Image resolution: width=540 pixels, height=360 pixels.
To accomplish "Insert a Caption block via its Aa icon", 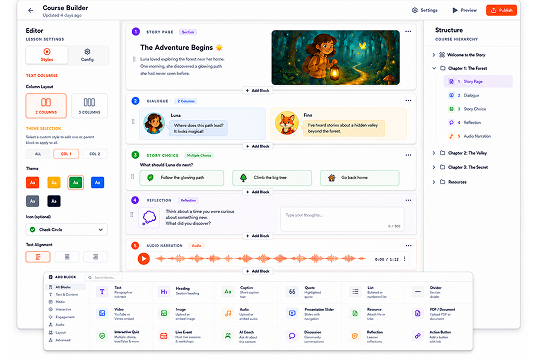I will [x=228, y=292].
